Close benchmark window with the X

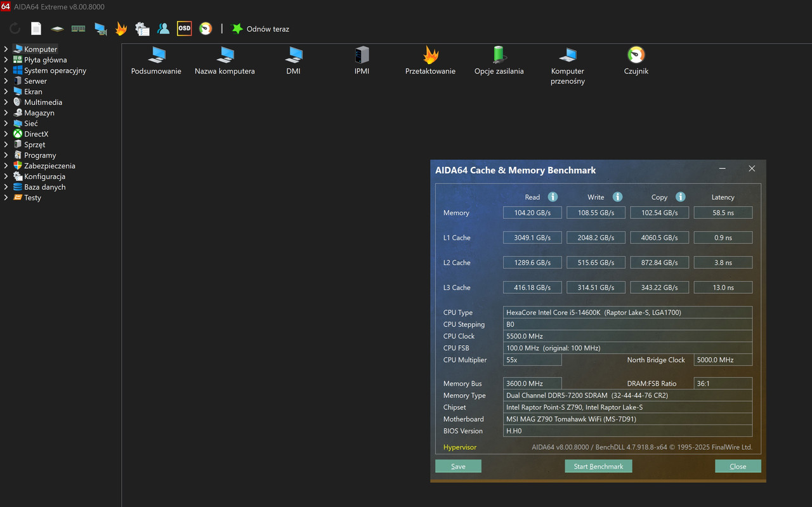point(752,169)
